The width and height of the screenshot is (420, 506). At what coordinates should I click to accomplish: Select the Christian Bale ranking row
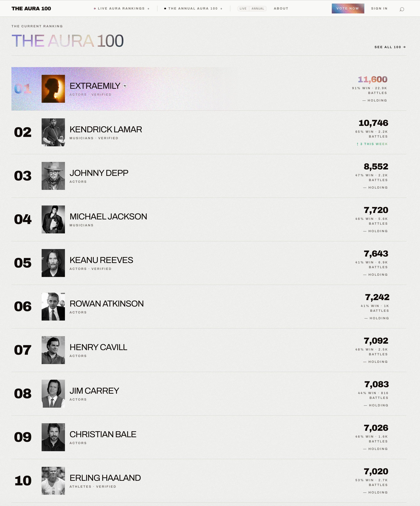pyautogui.click(x=209, y=437)
